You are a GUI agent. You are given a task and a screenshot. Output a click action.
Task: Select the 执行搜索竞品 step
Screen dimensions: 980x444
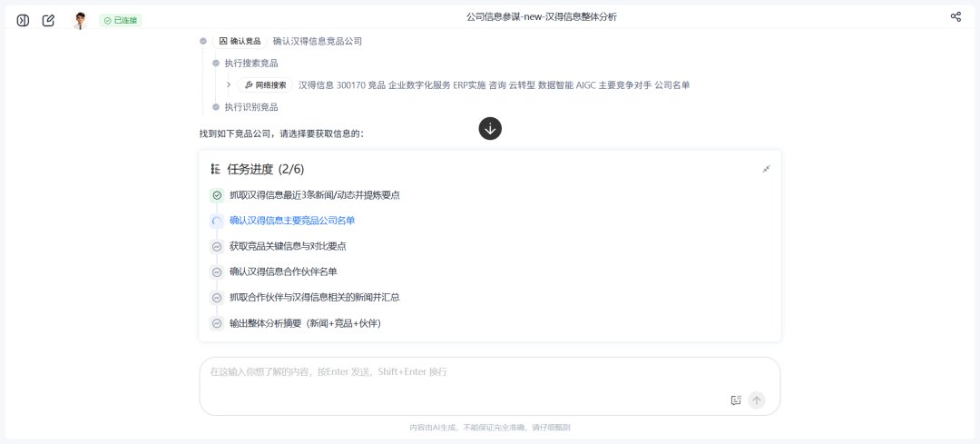[251, 64]
